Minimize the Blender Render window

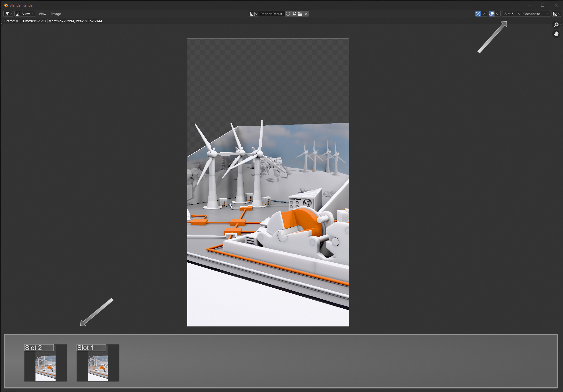[x=529, y=5]
